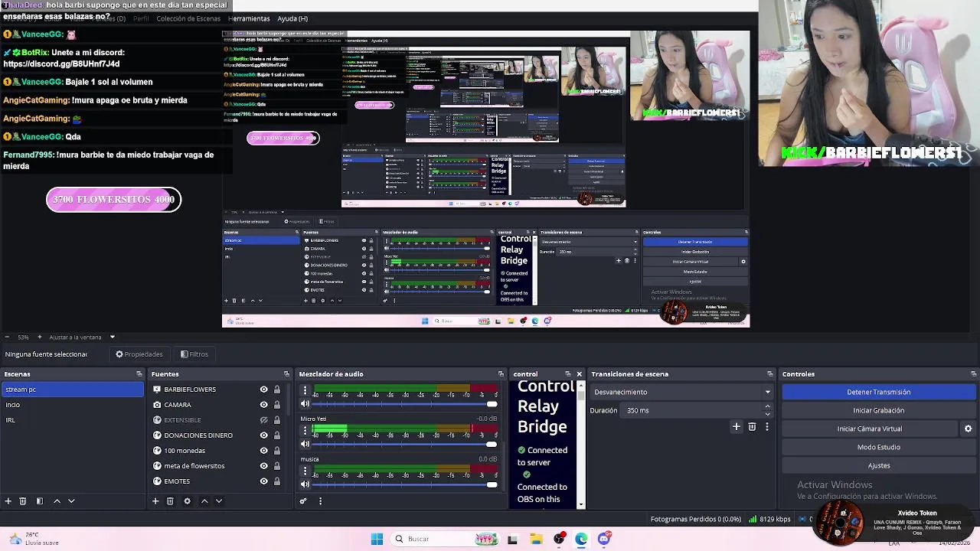
Task: Move source down in Fuentes list
Action: [x=219, y=500]
